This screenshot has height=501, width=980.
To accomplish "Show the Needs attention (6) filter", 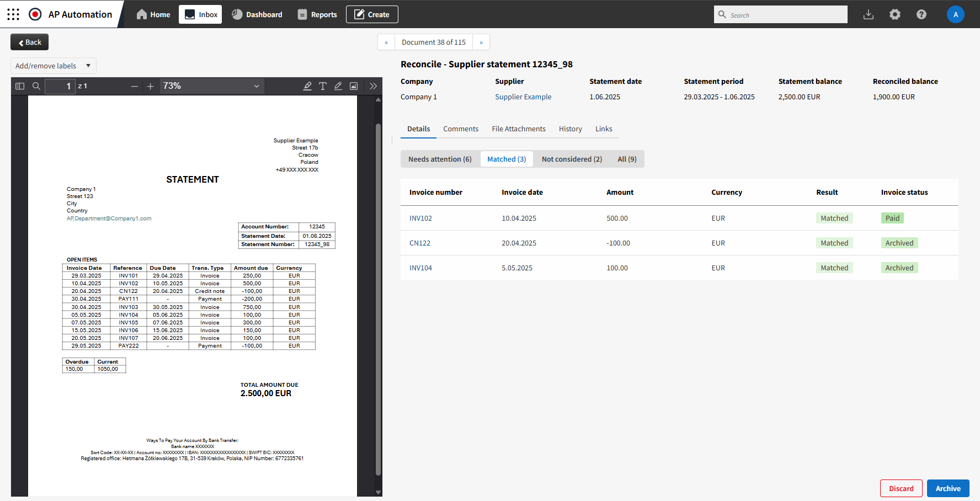I will (x=440, y=159).
